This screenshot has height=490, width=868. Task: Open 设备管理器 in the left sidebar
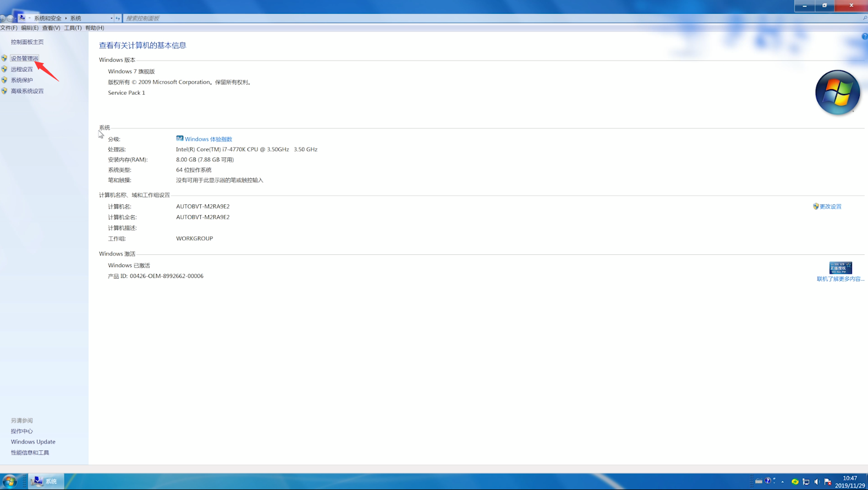pos(24,58)
